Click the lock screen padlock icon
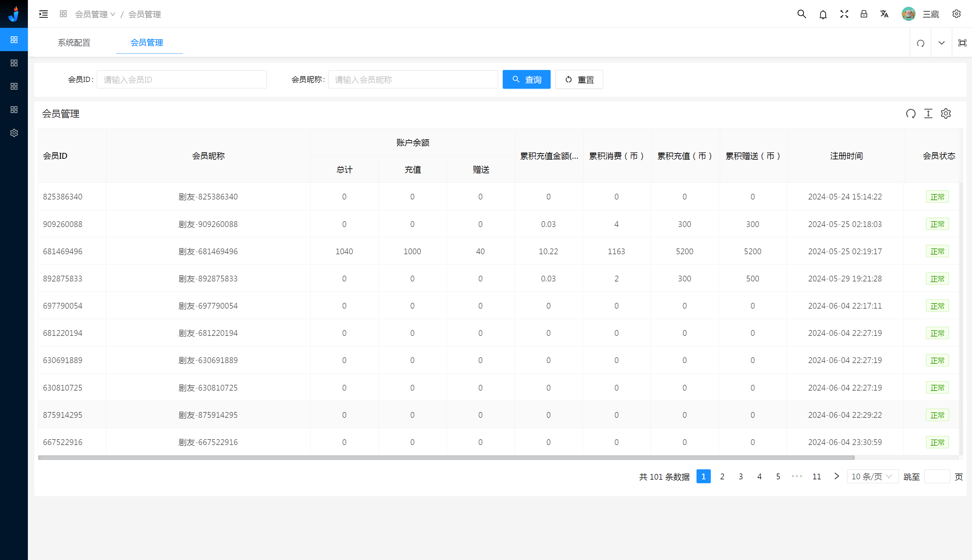Image resolution: width=972 pixels, height=560 pixels. [864, 14]
